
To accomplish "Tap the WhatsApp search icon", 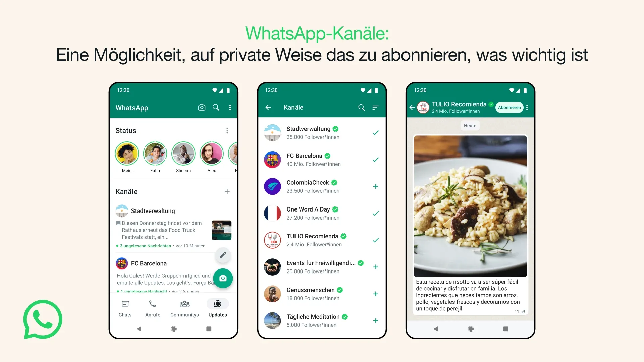I will coord(216,107).
